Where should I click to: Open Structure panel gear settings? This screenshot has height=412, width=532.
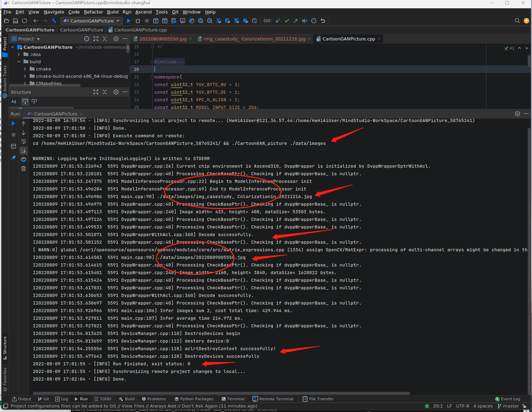[116, 92]
